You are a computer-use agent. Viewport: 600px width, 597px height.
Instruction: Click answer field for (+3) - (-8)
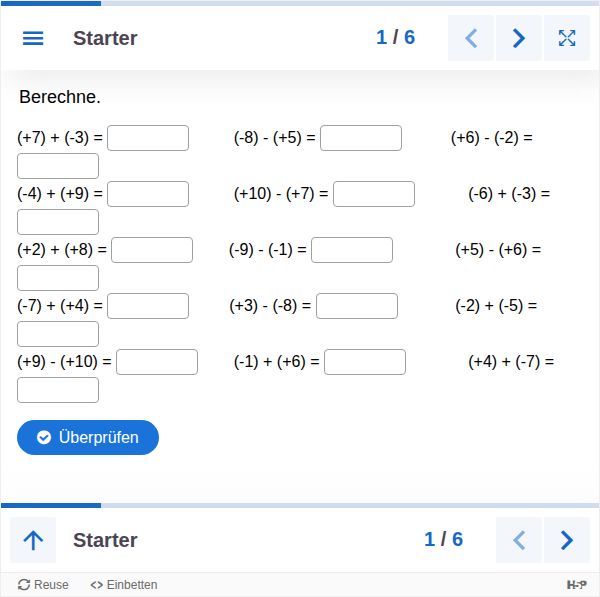pos(357,306)
